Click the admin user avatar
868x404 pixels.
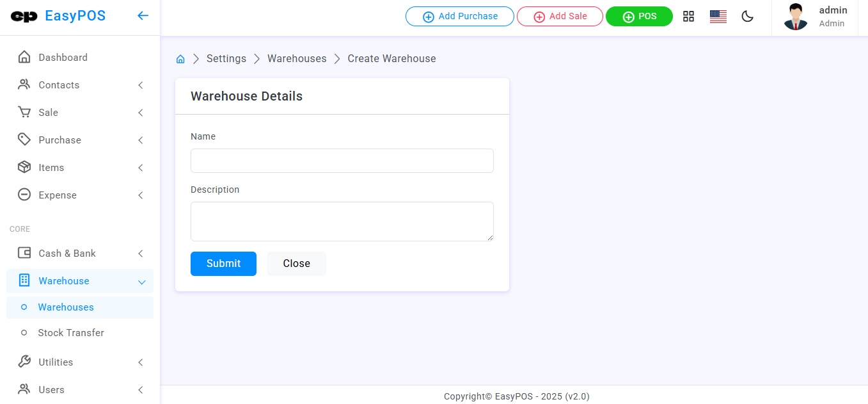[795, 17]
